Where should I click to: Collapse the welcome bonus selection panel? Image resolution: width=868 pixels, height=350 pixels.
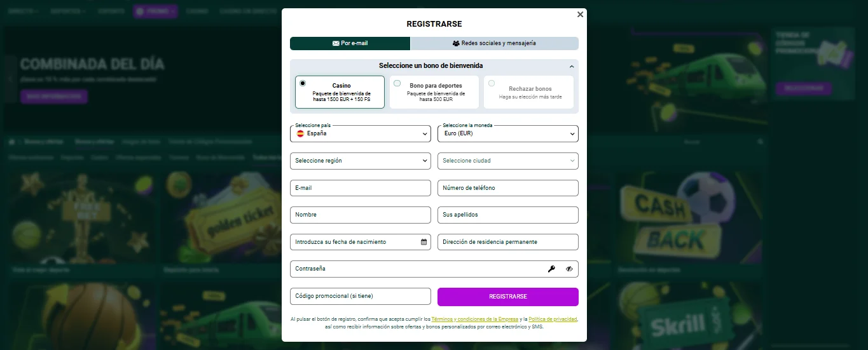[x=572, y=66]
